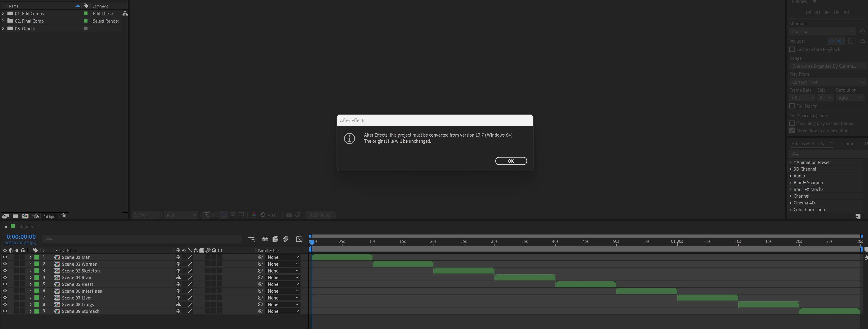This screenshot has width=868, height=329.
Task: Open parent dropdown for Scene 05 Heart
Action: pos(283,284)
